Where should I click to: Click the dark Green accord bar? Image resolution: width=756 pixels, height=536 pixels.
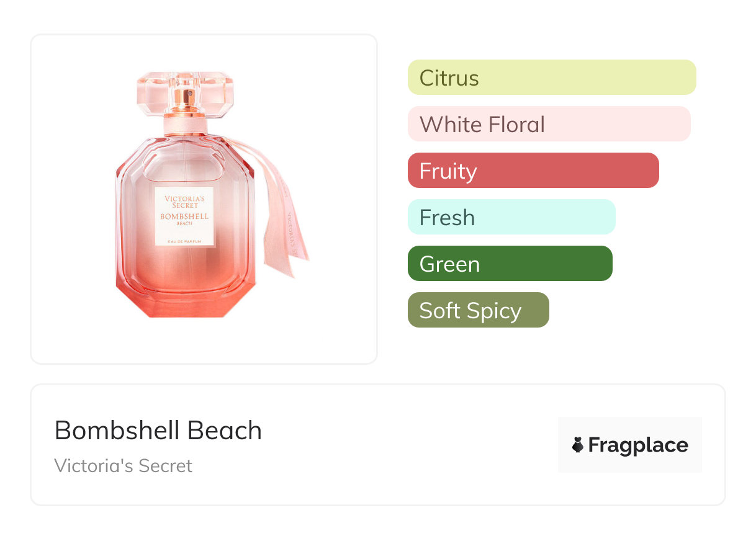tap(510, 264)
